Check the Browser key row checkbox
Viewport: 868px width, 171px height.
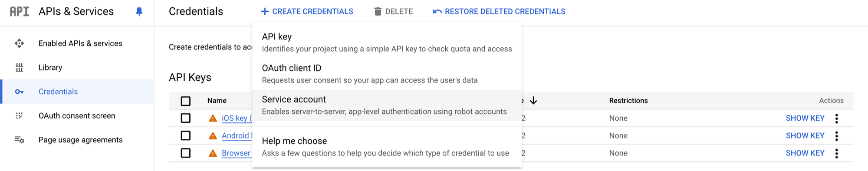[x=186, y=153]
